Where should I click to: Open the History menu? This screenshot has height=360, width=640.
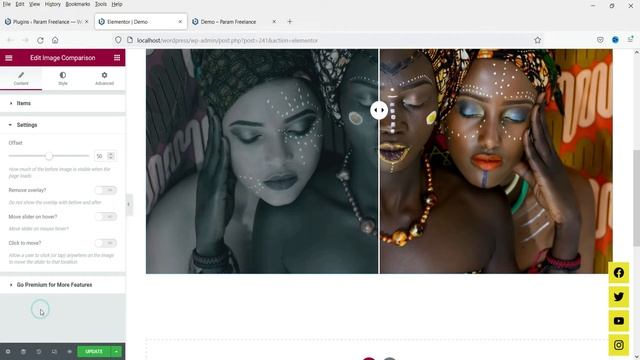click(53, 4)
